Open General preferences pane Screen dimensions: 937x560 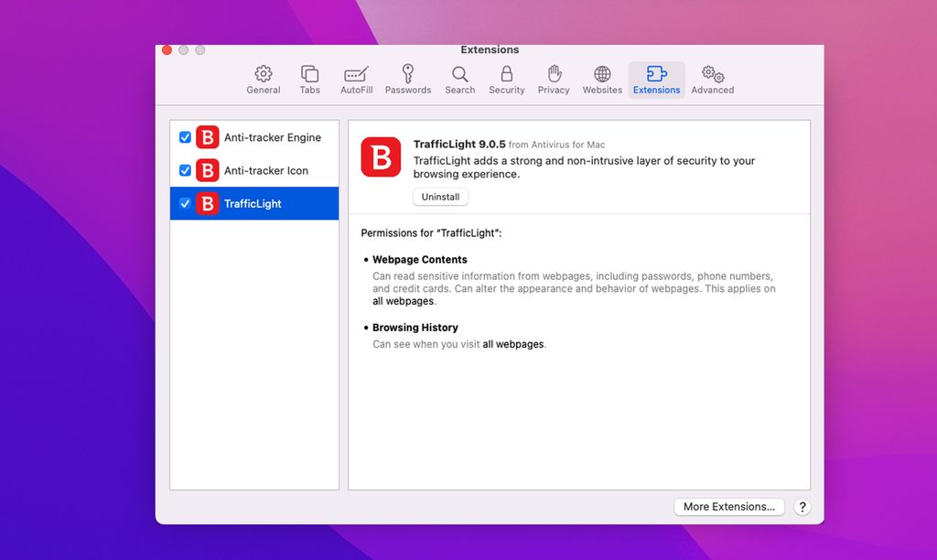coord(263,79)
